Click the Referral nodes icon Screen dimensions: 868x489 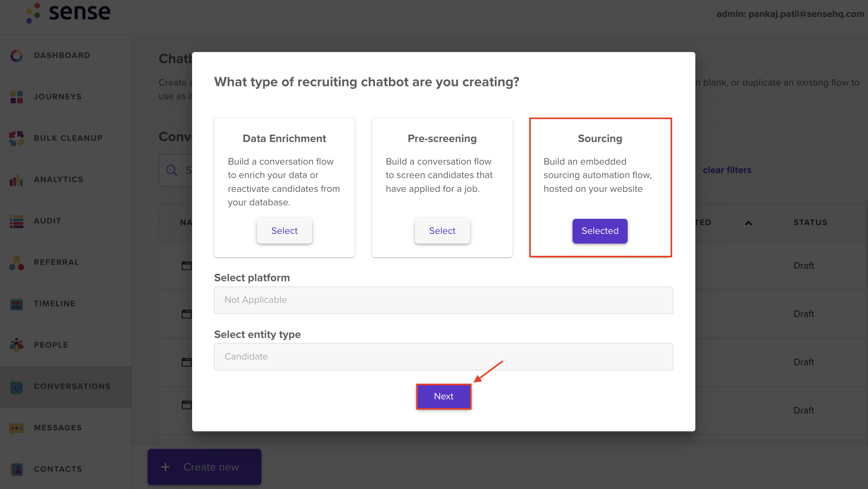click(16, 263)
